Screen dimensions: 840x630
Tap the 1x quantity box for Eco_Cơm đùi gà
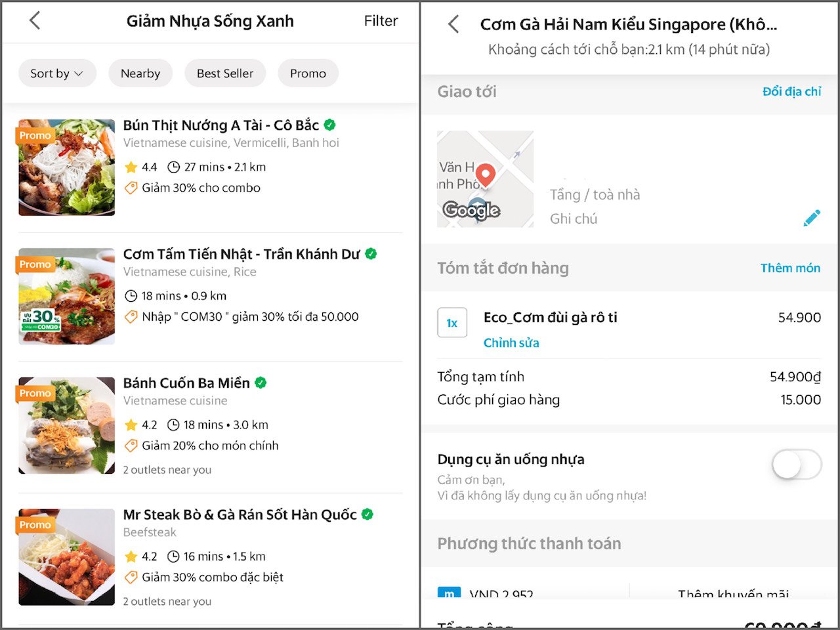tap(452, 323)
